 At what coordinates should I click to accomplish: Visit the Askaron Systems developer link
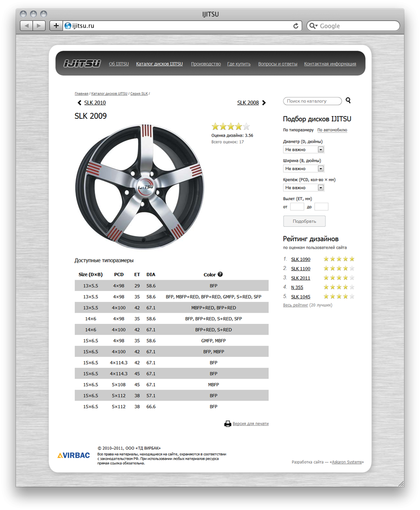tap(347, 462)
